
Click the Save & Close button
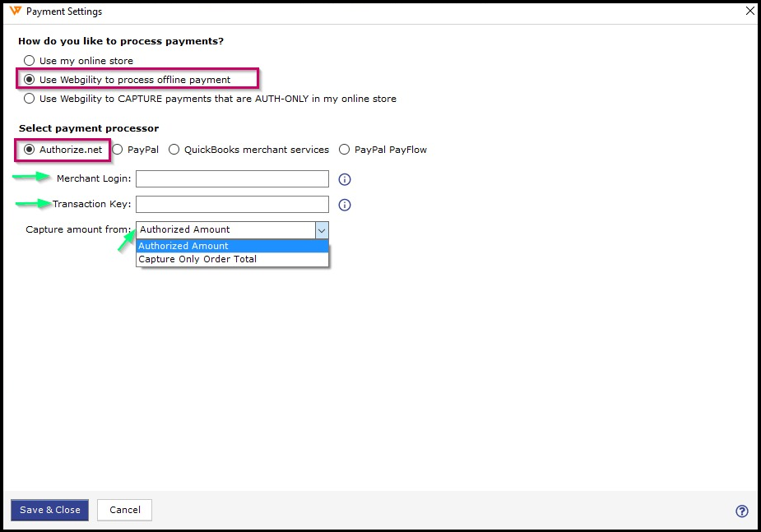click(50, 510)
